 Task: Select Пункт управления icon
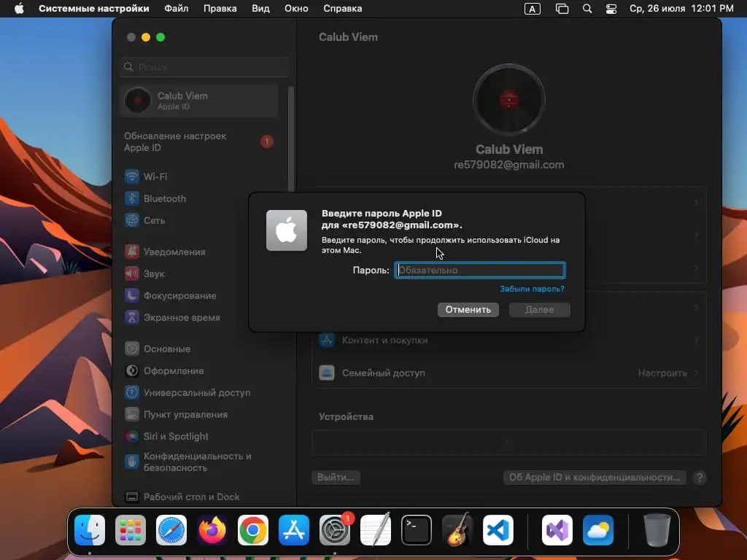point(132,415)
